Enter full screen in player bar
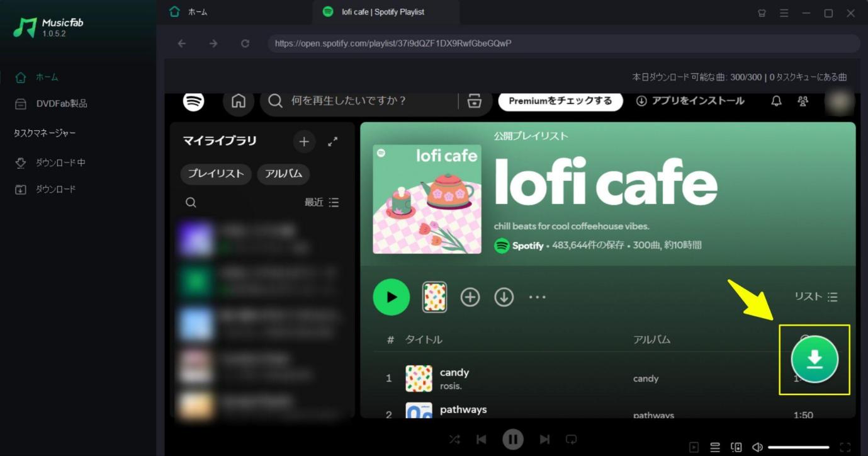This screenshot has height=456, width=868. [x=845, y=447]
